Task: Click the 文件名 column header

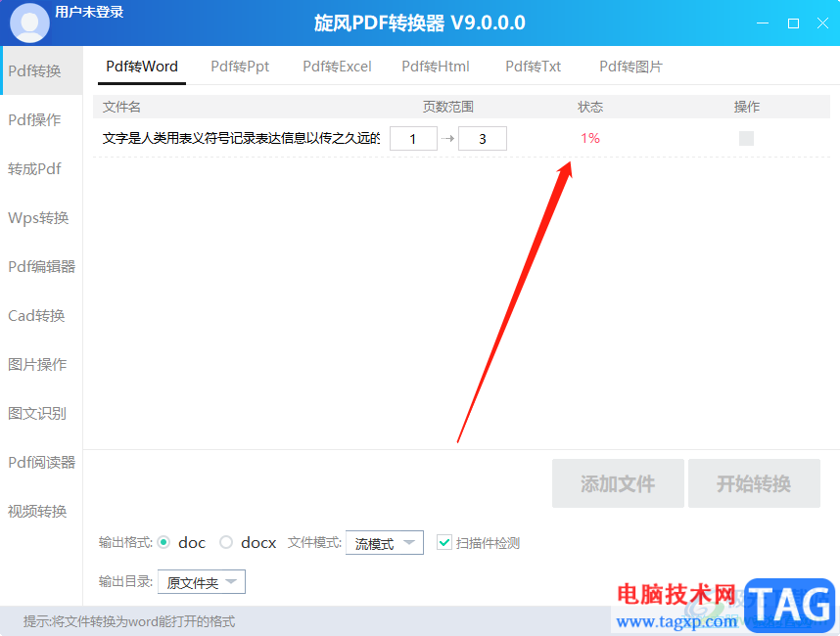Action: coord(121,107)
